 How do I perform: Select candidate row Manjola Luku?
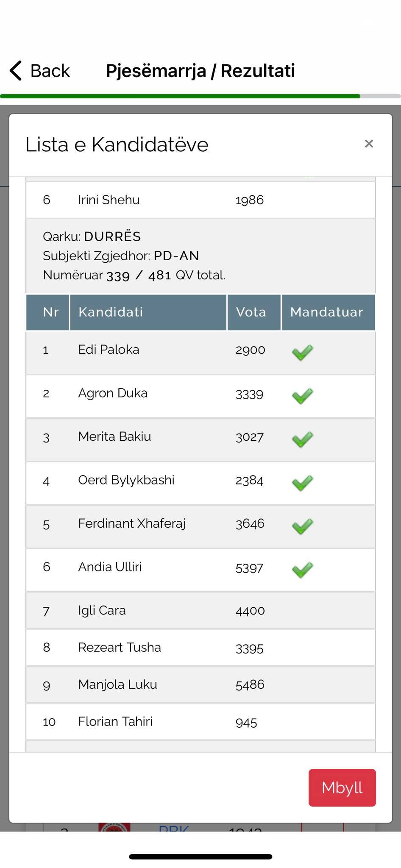(x=200, y=684)
